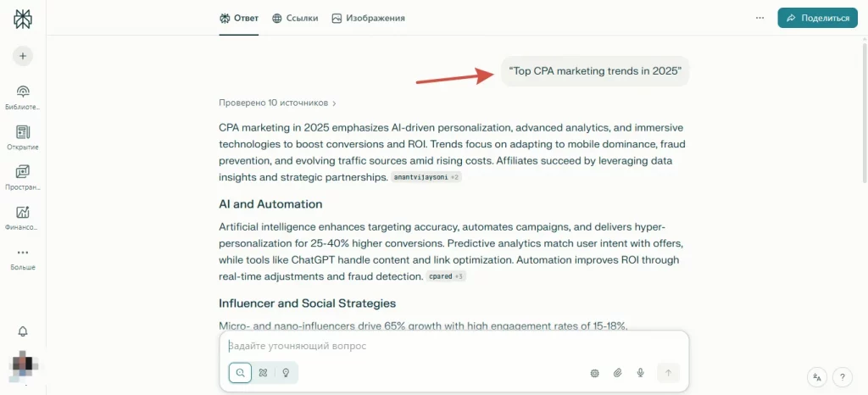Enable the Search mode toggle
Viewport: 868px width, 395px height.
click(240, 372)
